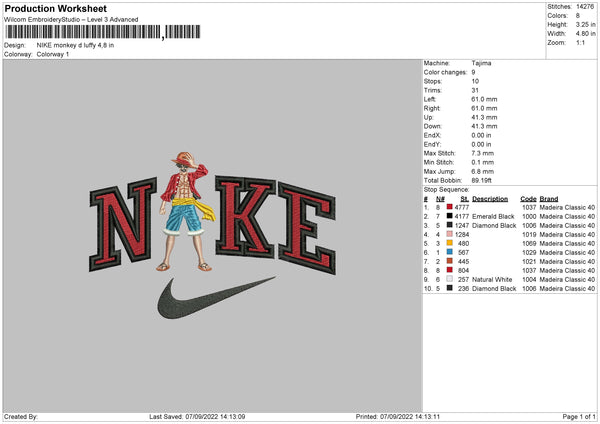600x424 pixels.
Task: Click the Min Stitch value 0.1 mm
Action: click(x=482, y=162)
